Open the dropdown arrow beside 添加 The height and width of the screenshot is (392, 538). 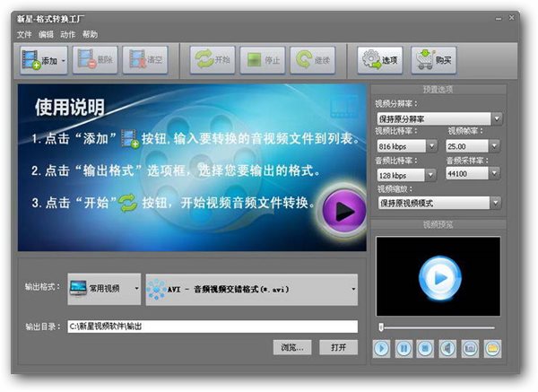point(64,61)
